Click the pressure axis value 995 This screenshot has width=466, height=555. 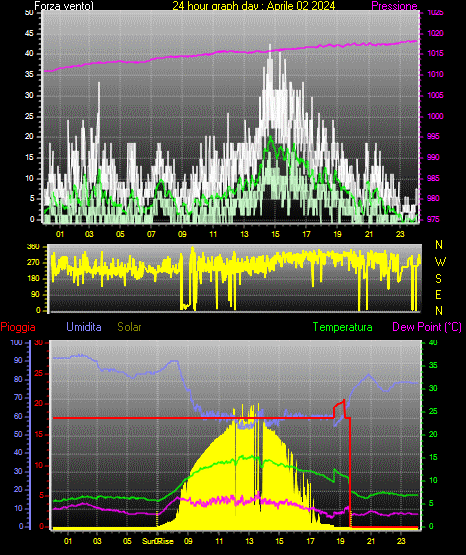[433, 136]
